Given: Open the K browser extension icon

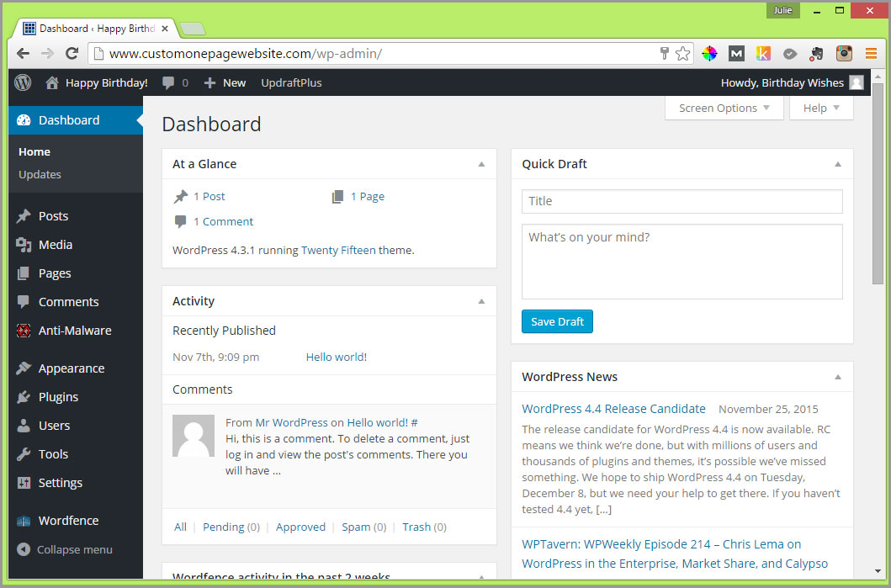Looking at the screenshot, I should click(763, 53).
